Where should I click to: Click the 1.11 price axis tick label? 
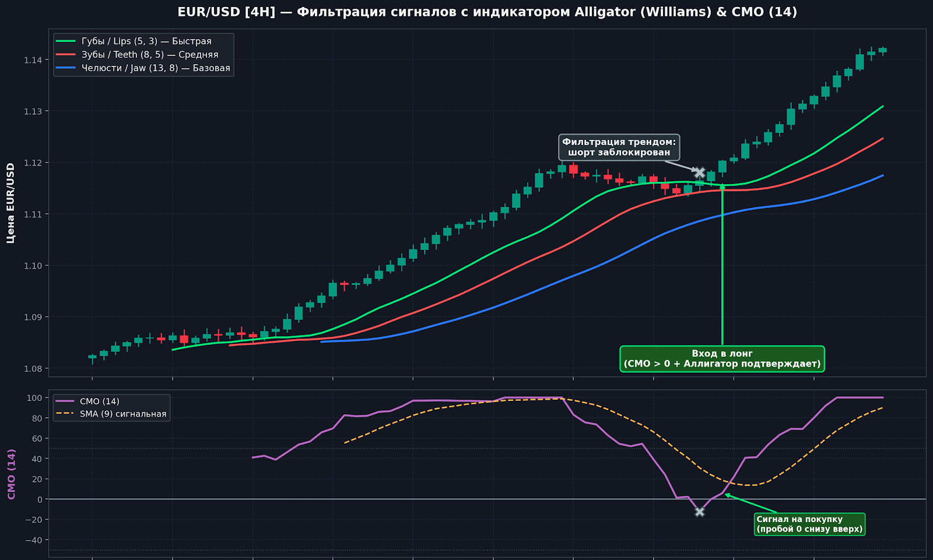click(33, 214)
